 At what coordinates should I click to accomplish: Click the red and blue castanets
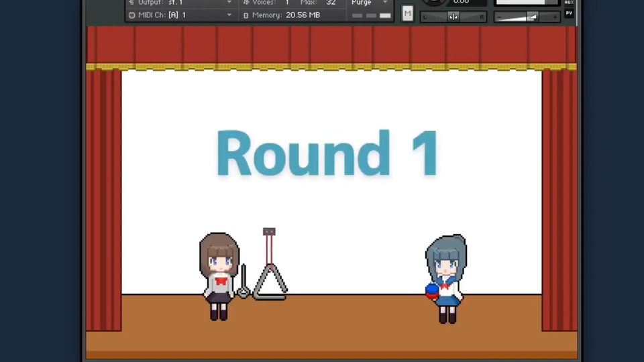coord(431,291)
